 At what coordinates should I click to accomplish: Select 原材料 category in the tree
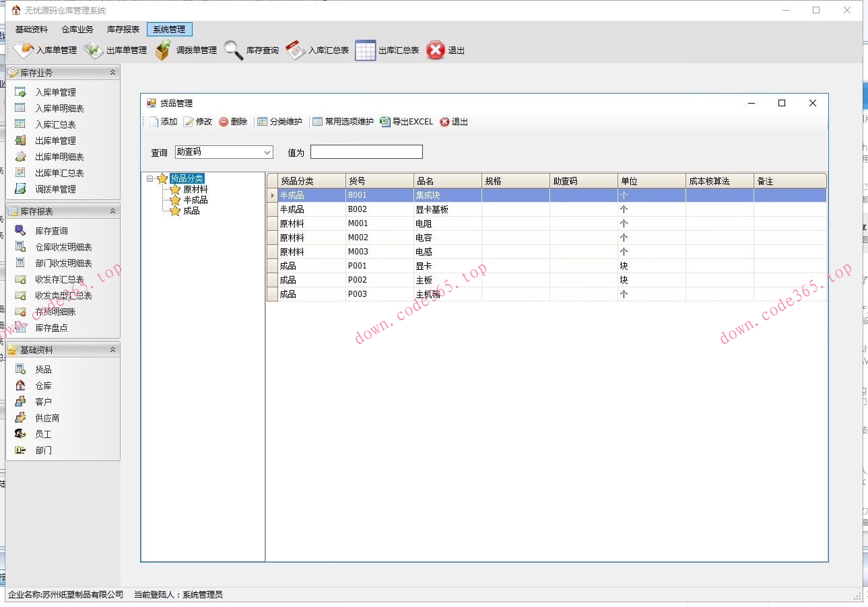[x=195, y=189]
